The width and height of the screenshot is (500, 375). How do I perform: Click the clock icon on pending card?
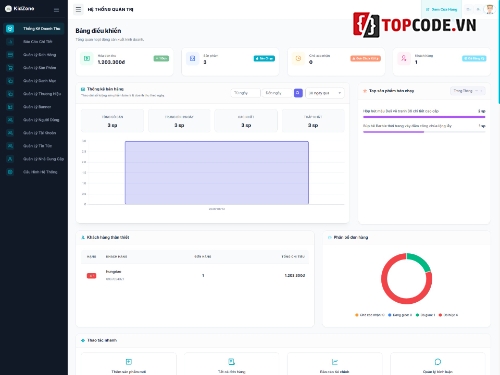298,59
